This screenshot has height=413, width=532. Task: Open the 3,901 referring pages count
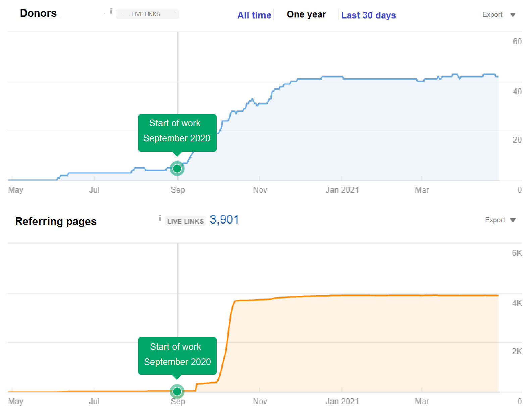(x=224, y=220)
